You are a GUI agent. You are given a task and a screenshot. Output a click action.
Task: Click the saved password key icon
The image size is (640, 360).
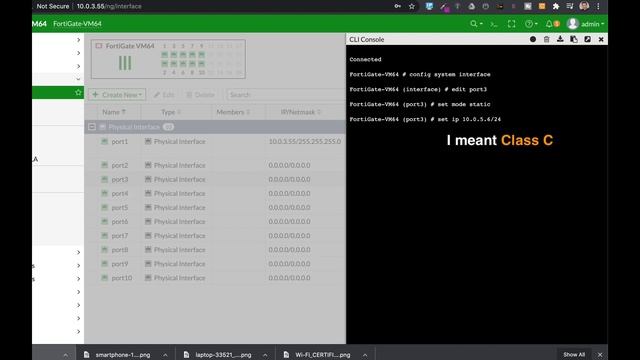[x=398, y=6]
